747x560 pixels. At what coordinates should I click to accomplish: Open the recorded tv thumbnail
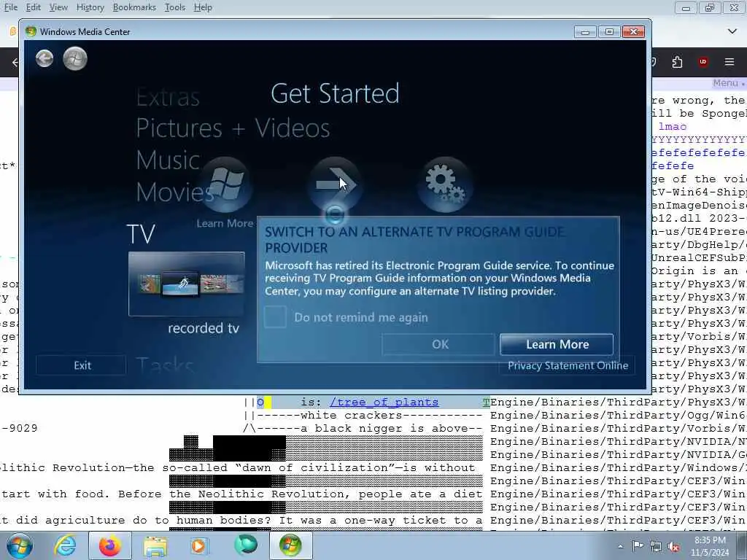tap(186, 284)
